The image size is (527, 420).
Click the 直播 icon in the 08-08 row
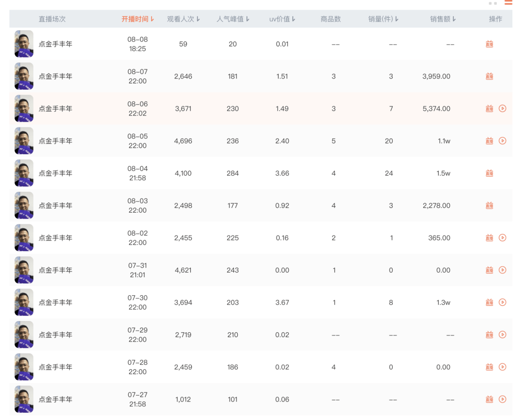(x=489, y=44)
